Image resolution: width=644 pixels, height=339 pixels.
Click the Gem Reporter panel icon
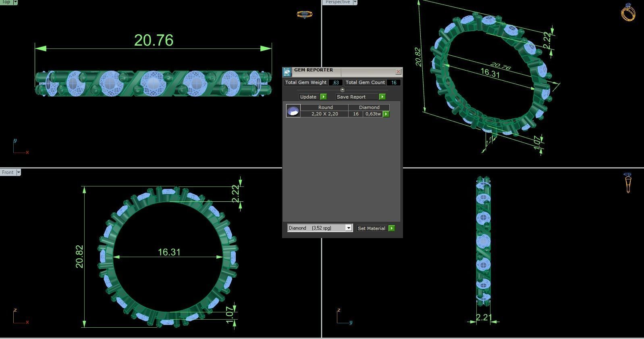click(x=287, y=72)
